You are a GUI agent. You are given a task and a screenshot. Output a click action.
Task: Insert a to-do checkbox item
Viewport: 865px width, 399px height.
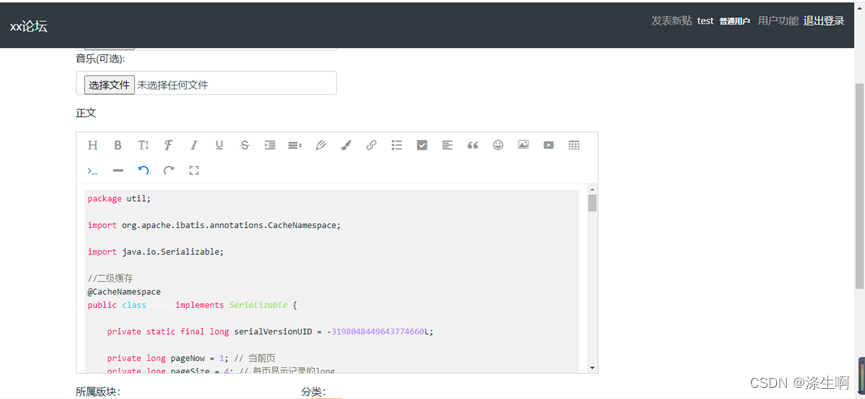tap(422, 145)
